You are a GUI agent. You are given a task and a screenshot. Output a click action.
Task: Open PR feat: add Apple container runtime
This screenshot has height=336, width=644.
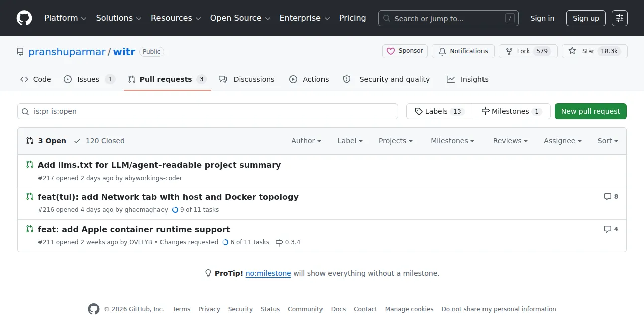pyautogui.click(x=133, y=229)
